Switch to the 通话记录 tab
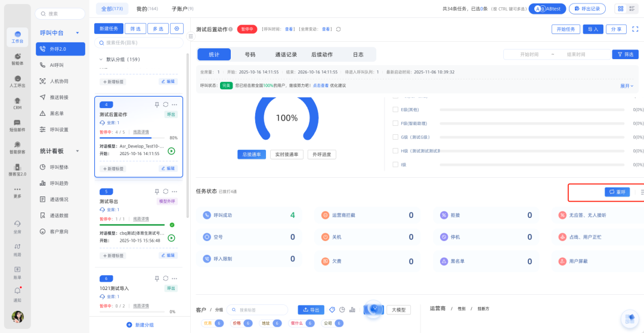 tap(286, 54)
